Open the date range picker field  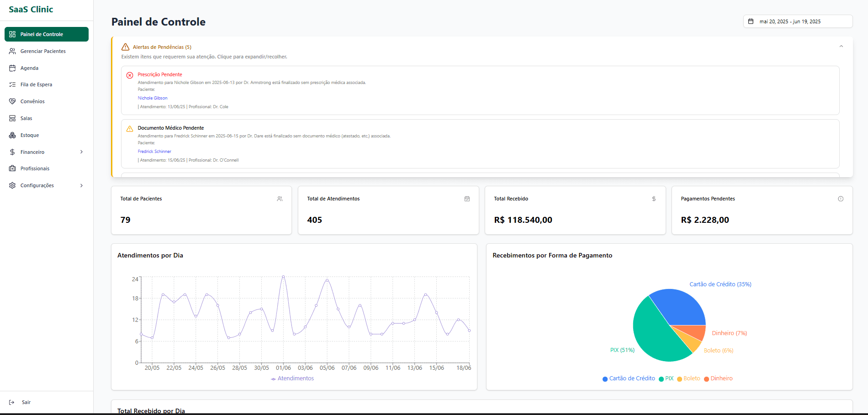click(797, 21)
